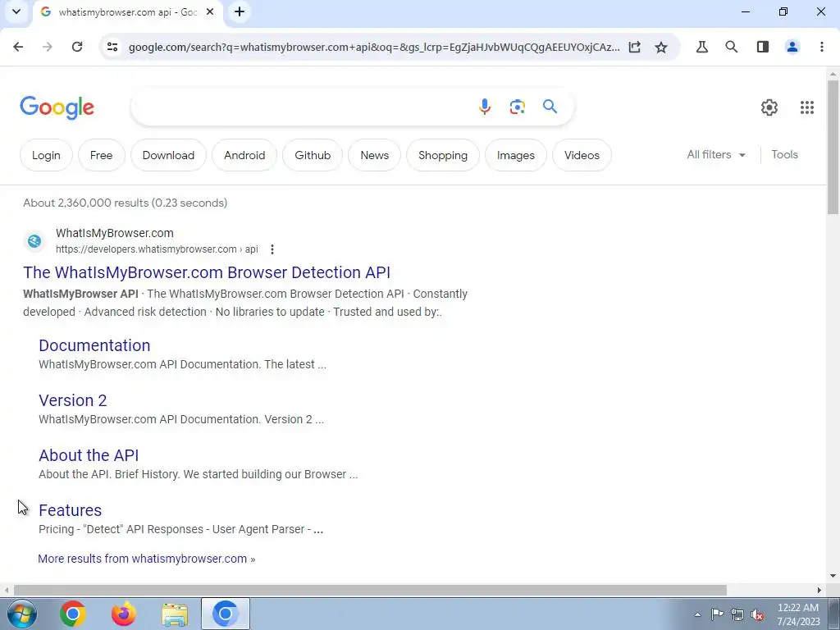Click the share page icon in address bar
840x630 pixels.
click(634, 47)
